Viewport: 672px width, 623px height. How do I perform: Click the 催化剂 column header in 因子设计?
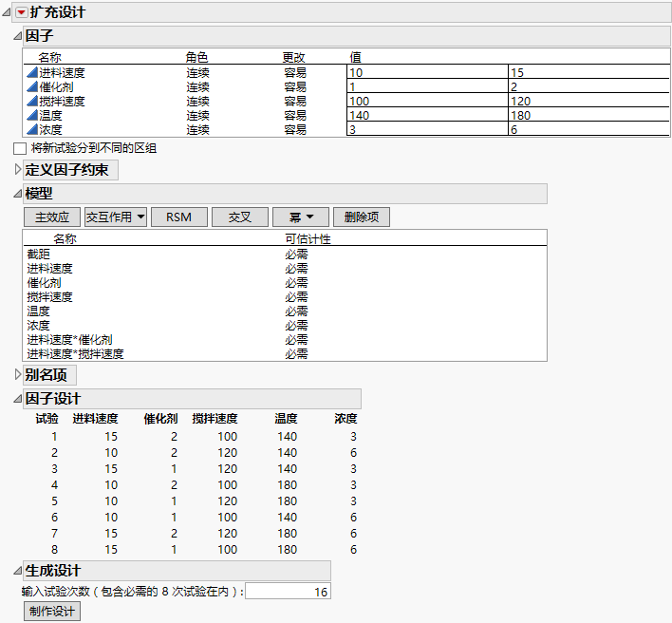[x=160, y=419]
